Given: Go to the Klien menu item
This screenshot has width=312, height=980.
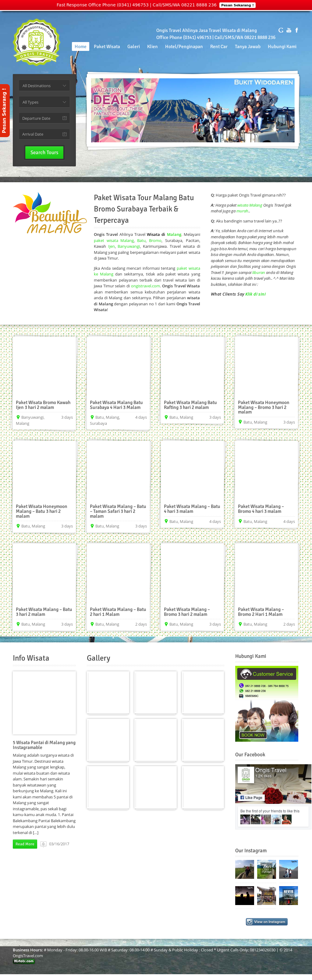Looking at the screenshot, I should point(152,46).
